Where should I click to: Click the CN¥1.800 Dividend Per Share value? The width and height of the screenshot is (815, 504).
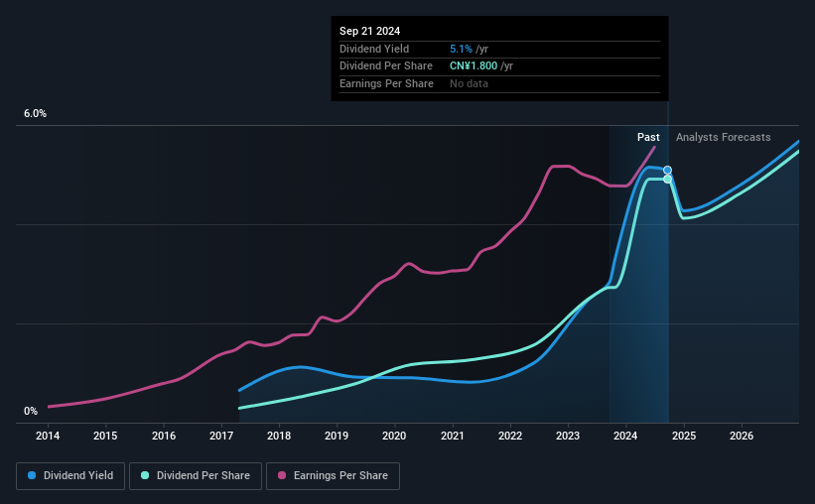pyautogui.click(x=474, y=66)
